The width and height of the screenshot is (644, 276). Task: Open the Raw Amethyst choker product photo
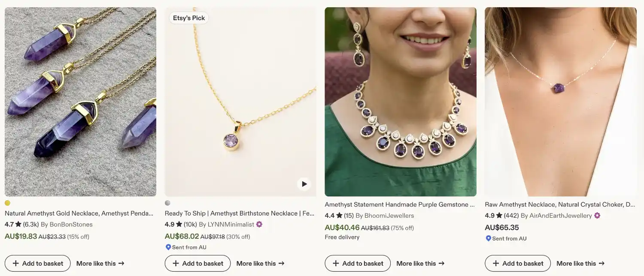point(561,102)
